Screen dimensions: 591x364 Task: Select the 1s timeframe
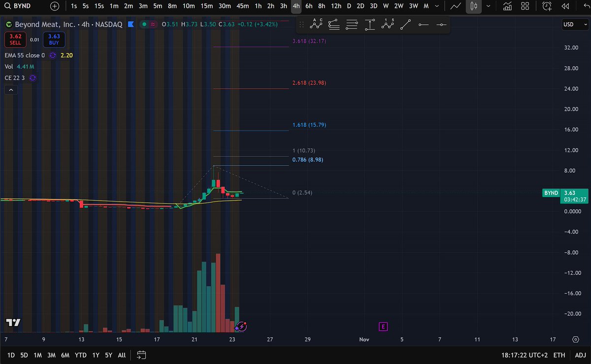[74, 6]
